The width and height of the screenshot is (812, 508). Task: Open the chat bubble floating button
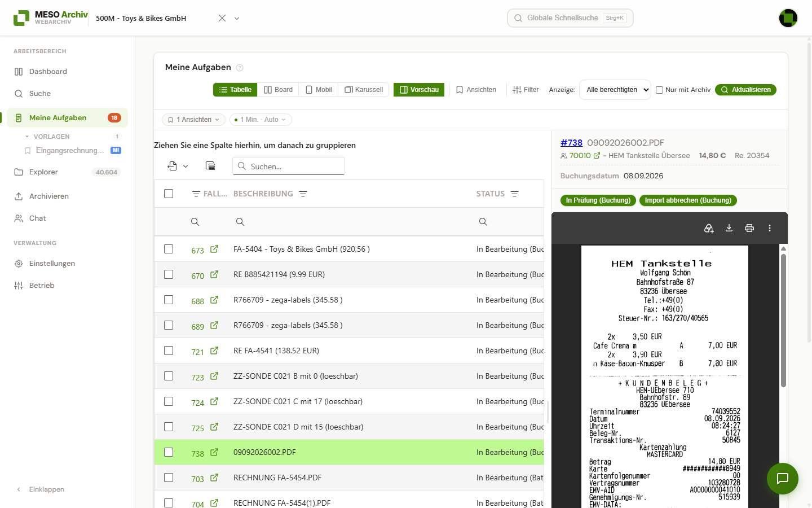click(x=783, y=479)
